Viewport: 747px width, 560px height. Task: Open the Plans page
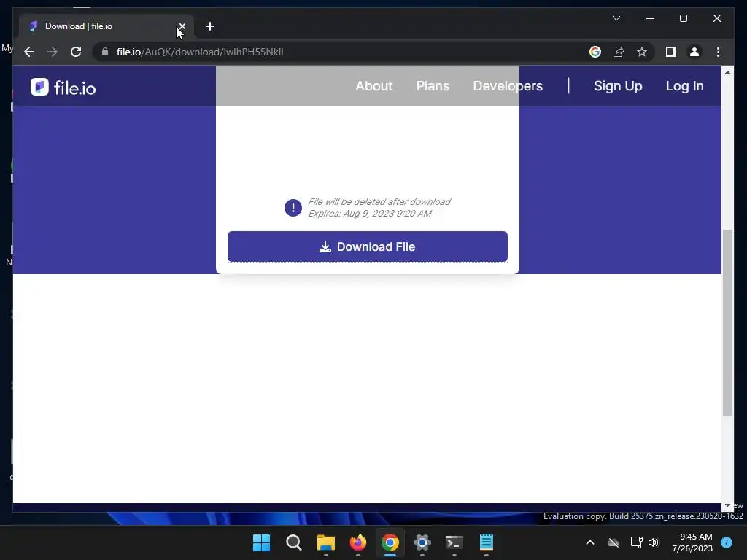(x=433, y=86)
